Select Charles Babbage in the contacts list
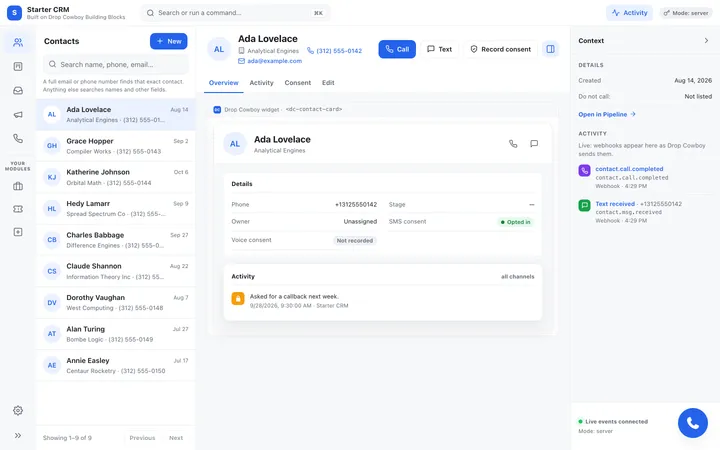This screenshot has width=720, height=450. pos(116,240)
